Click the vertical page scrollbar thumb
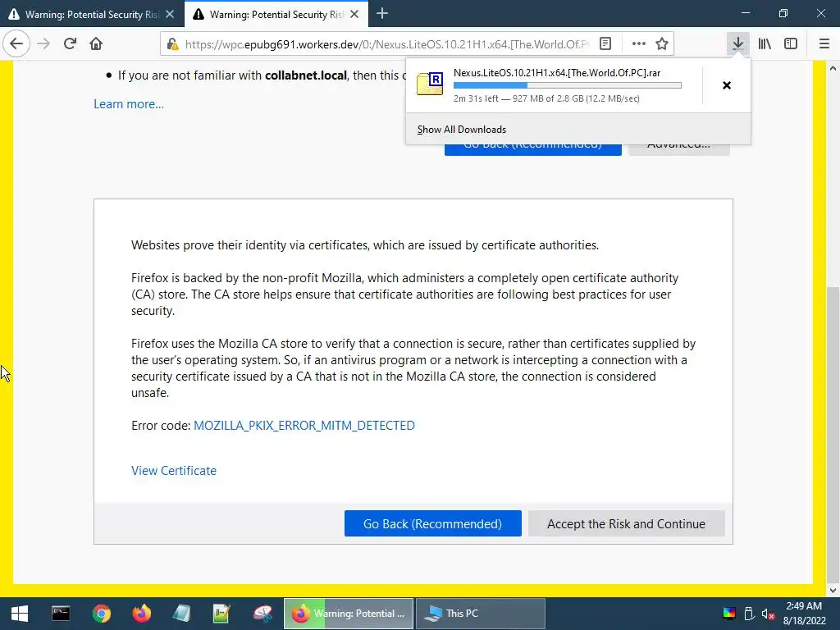Viewport: 840px width, 630px height. [833, 436]
